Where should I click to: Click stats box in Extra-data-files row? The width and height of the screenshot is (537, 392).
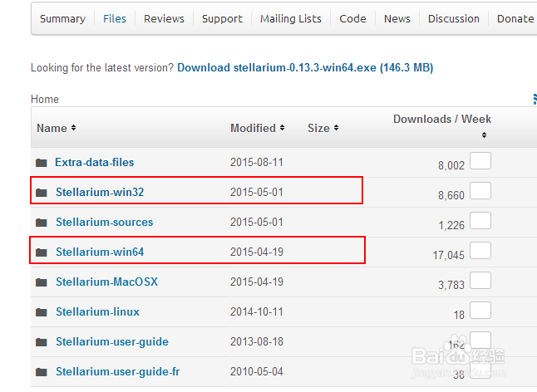pyautogui.click(x=480, y=161)
